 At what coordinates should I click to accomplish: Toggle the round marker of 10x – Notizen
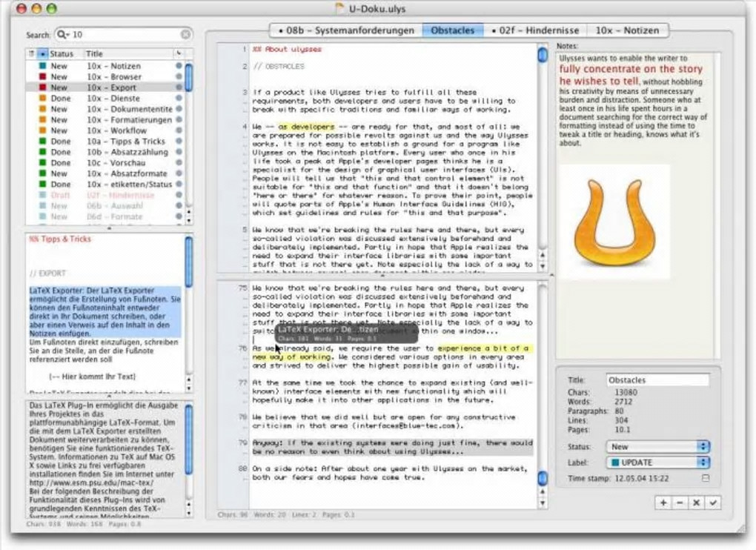click(179, 65)
